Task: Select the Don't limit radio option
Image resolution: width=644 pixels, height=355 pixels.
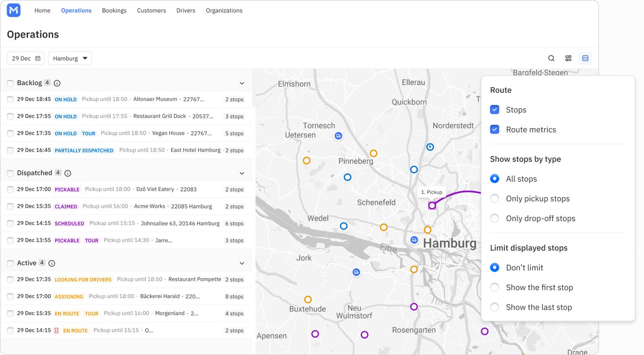Action: pos(495,267)
